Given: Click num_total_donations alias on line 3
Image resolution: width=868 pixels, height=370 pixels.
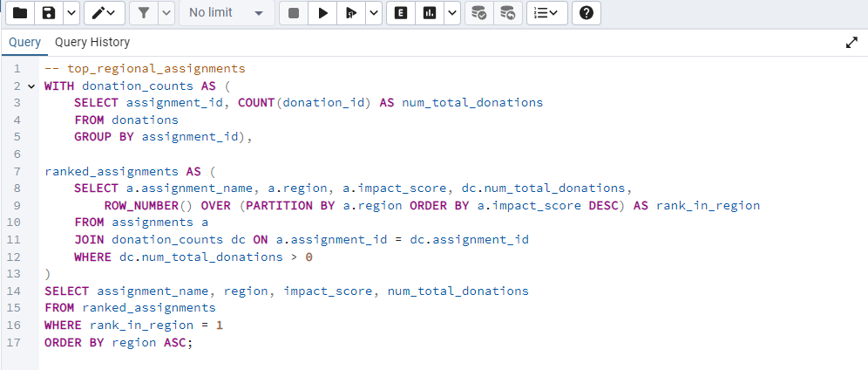Looking at the screenshot, I should [x=472, y=103].
